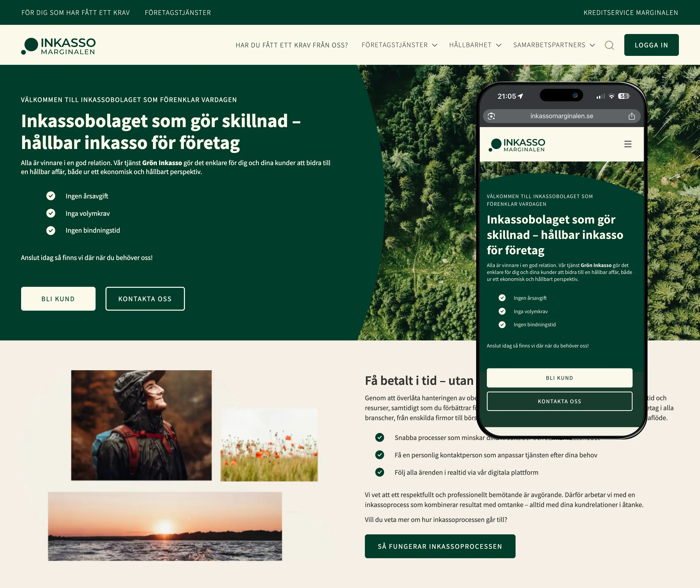
Task: Click the Inkasso Marginalen header logo
Action: point(58,46)
